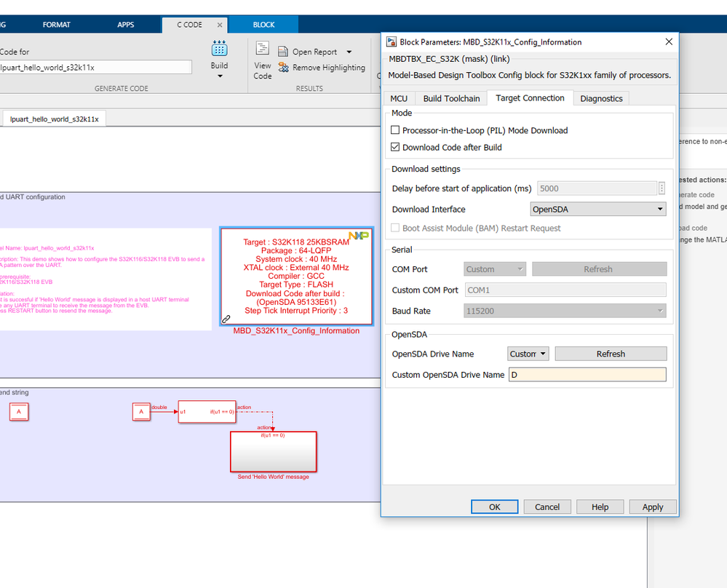The height and width of the screenshot is (588, 727).
Task: Enable Processor-in-the-Loop (PIL) Mode Download
Action: [395, 130]
